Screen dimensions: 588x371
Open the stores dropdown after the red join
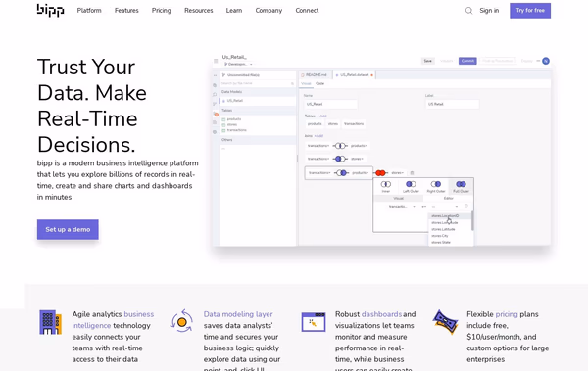click(x=398, y=172)
